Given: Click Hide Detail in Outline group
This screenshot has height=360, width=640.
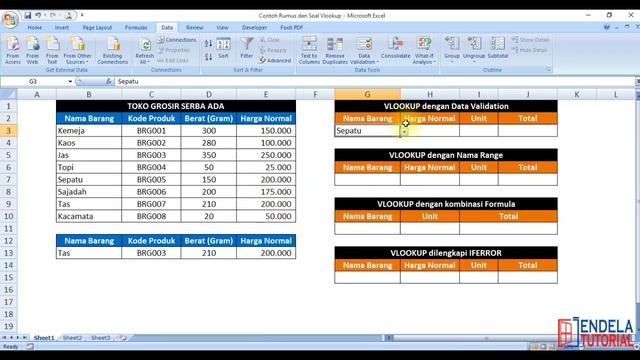Looking at the screenshot, I should pyautogui.click(x=529, y=50).
